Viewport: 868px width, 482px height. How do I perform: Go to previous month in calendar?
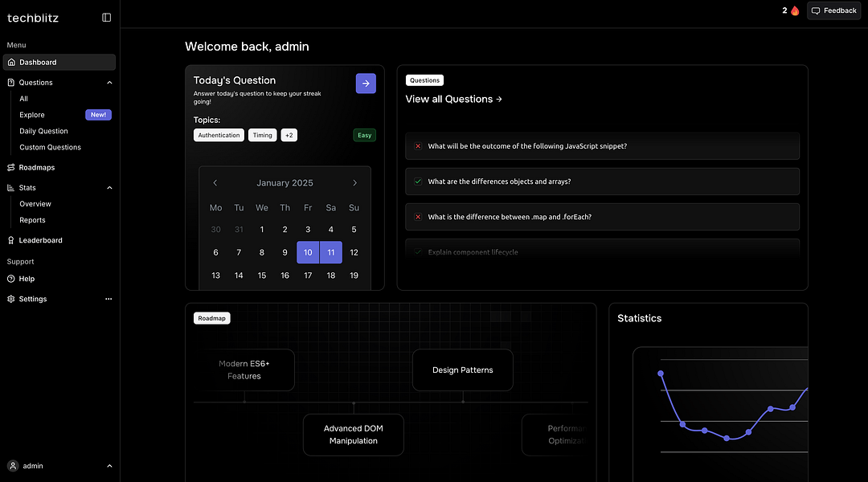pos(215,182)
